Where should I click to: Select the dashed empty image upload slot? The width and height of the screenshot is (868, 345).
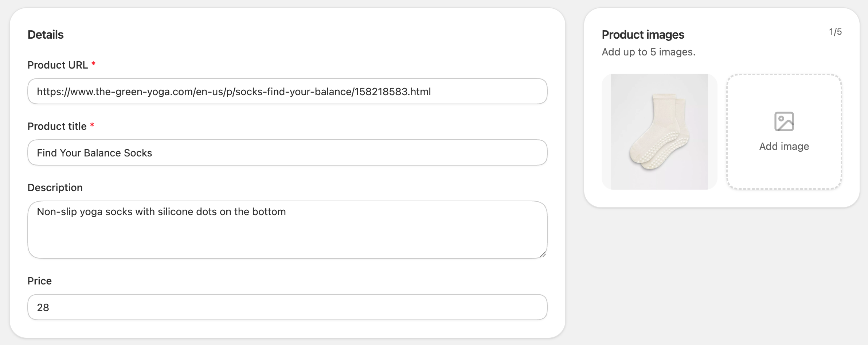[784, 132]
